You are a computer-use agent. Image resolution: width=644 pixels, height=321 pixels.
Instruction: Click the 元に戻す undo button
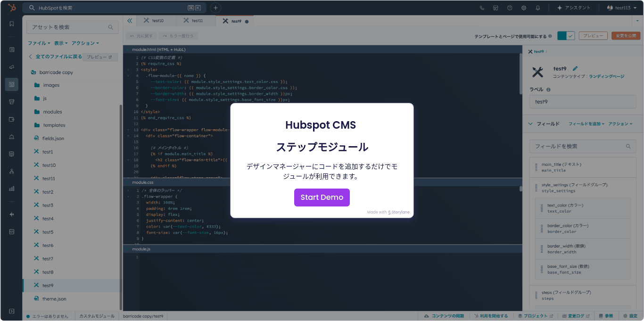[141, 36]
